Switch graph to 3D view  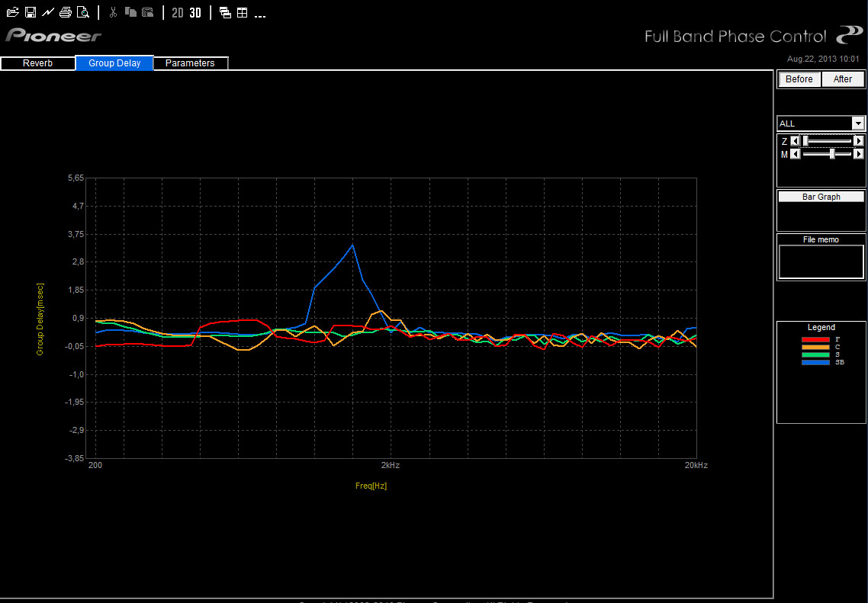[x=195, y=12]
